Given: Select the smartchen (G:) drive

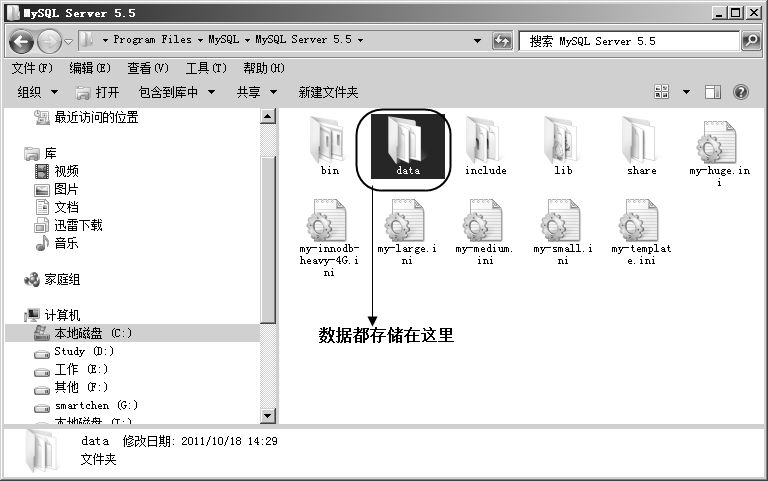Looking at the screenshot, I should tap(86, 406).
